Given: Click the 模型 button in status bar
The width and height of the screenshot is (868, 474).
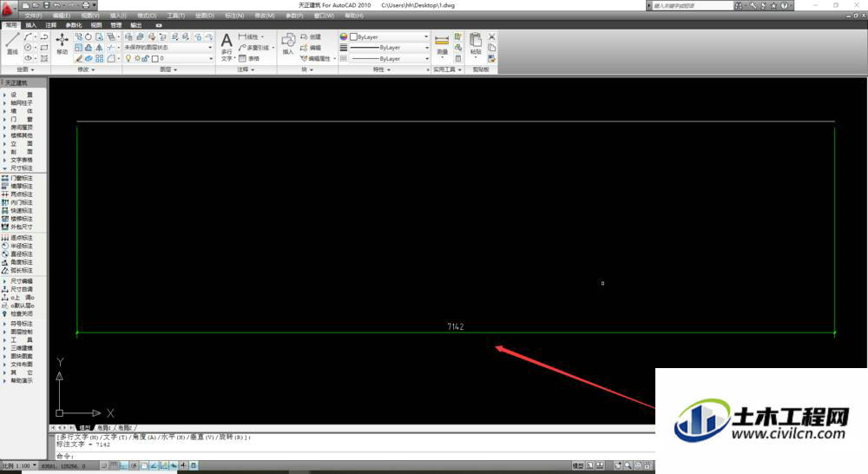Looking at the screenshot, I should (x=577, y=465).
